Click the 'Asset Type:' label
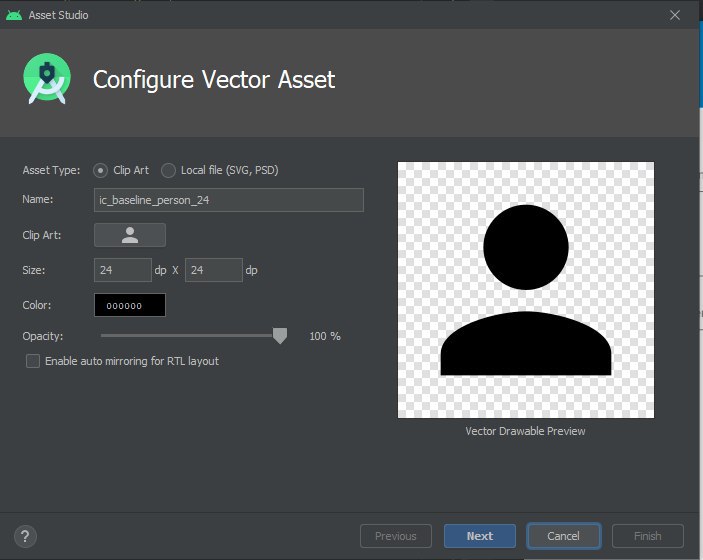 (51, 170)
